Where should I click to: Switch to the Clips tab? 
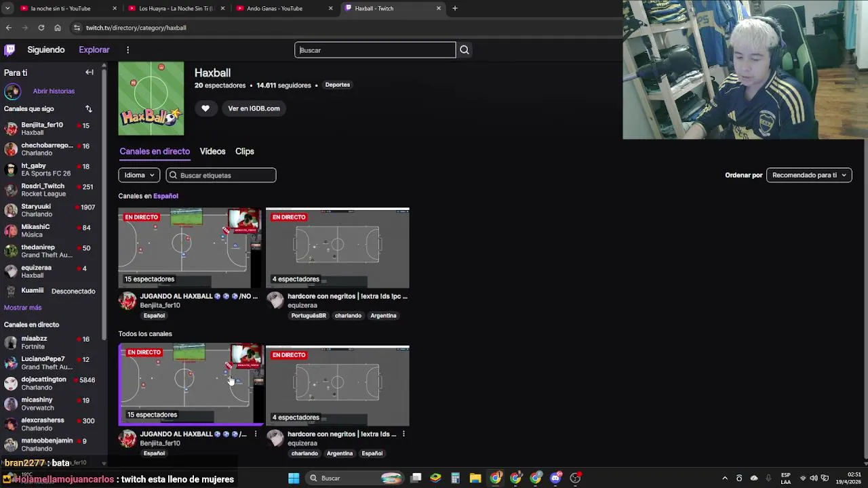245,151
